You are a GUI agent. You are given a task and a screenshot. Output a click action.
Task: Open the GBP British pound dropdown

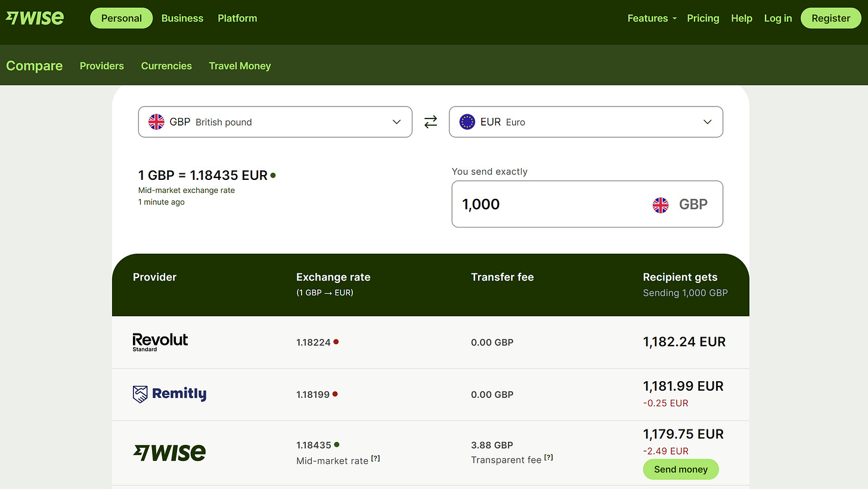(275, 122)
